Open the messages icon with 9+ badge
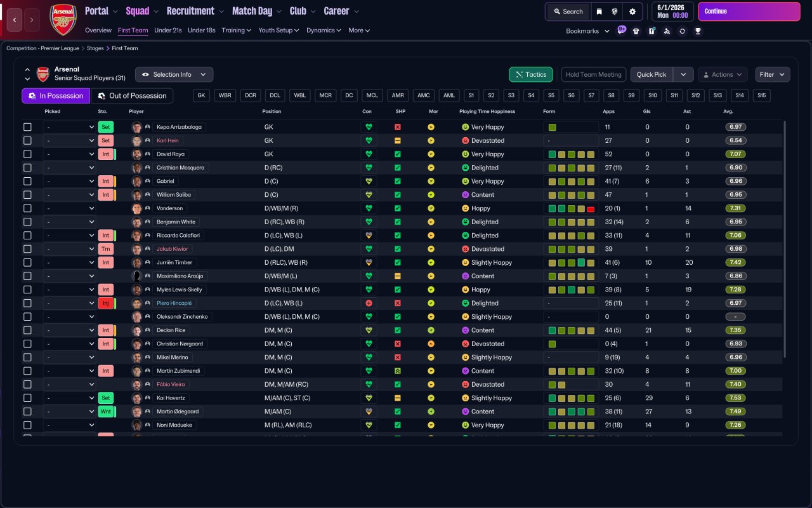 pyautogui.click(x=621, y=30)
